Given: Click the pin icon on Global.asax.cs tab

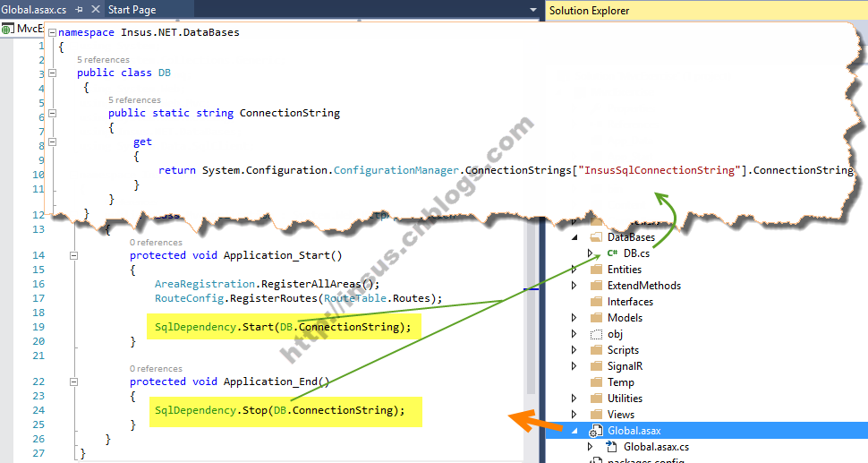Looking at the screenshot, I should (x=80, y=10).
